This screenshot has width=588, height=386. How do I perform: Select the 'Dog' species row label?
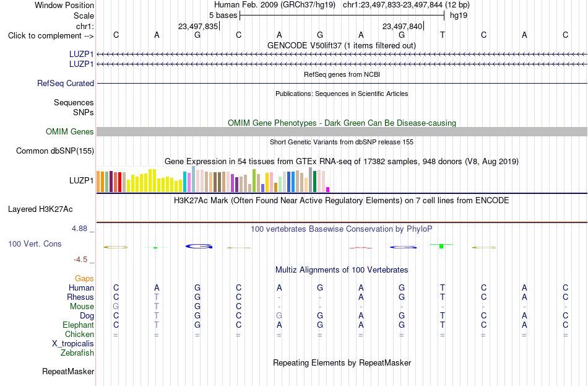pos(87,316)
